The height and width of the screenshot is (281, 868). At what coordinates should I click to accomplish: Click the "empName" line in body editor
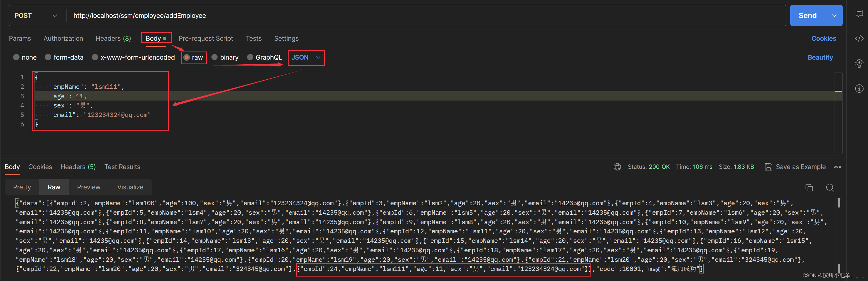[x=87, y=87]
